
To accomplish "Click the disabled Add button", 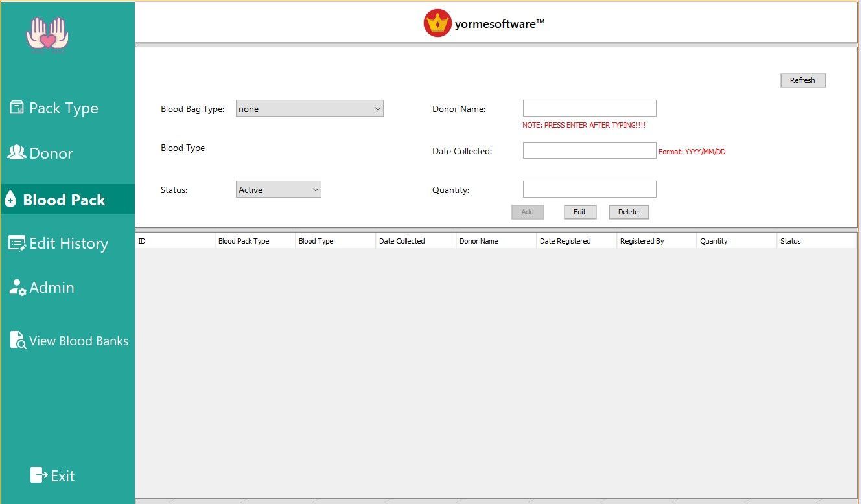I will (528, 212).
